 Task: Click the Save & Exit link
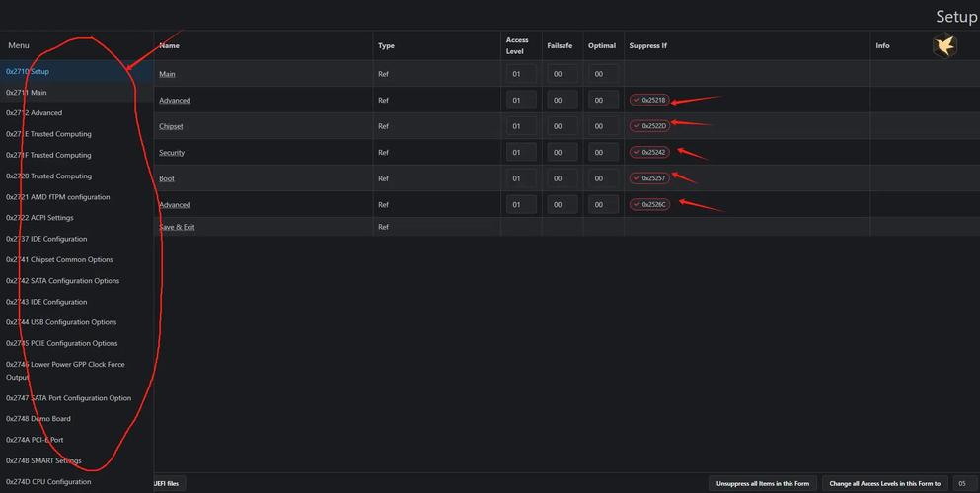pos(177,227)
